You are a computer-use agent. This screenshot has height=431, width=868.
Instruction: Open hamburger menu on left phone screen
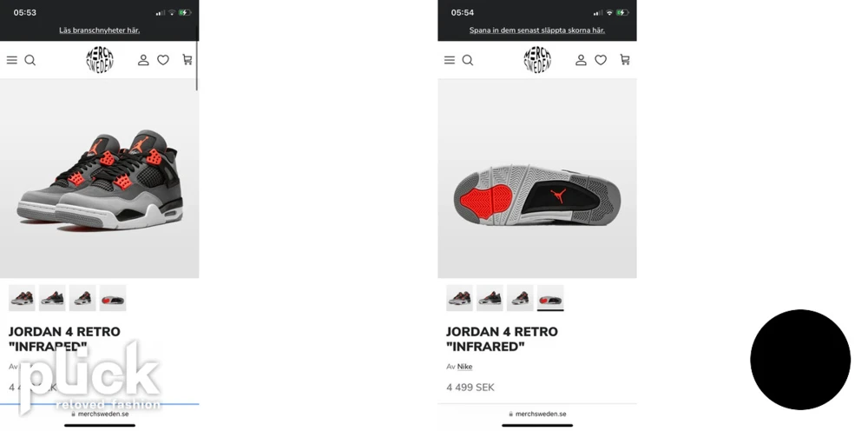point(11,60)
